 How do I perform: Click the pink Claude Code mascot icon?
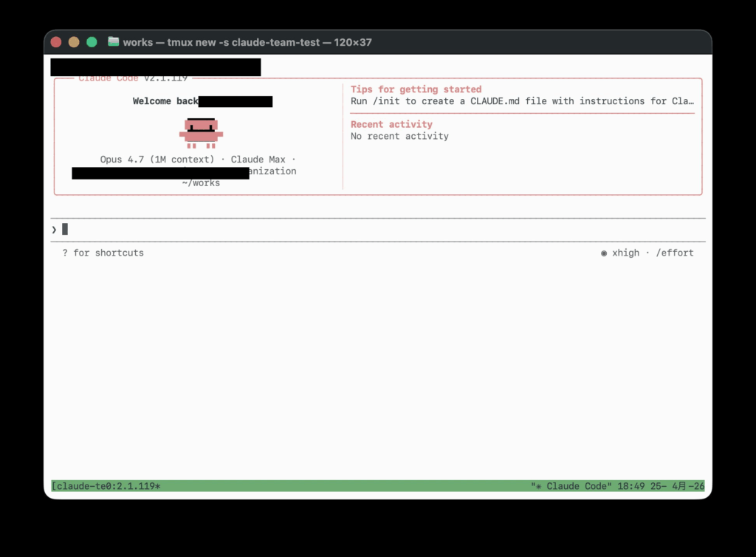point(201,134)
